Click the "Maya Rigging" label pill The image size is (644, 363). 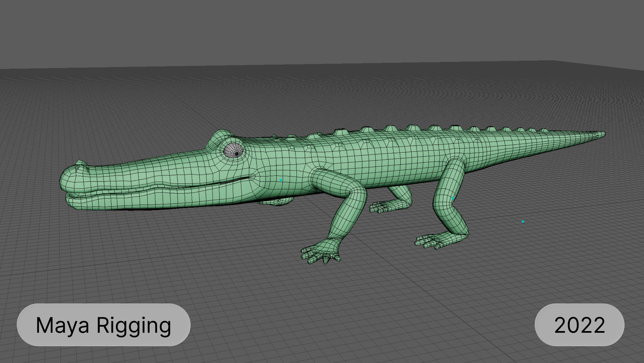pyautogui.click(x=104, y=325)
